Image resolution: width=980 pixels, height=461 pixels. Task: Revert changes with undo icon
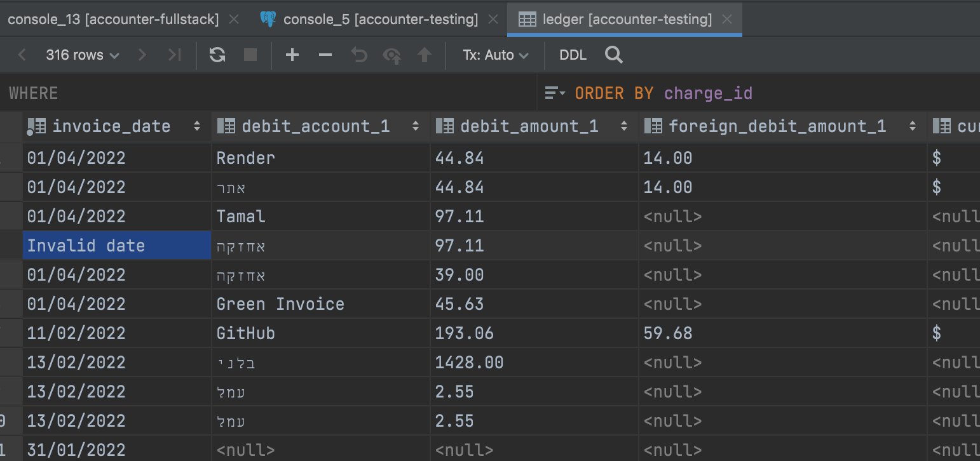point(359,55)
